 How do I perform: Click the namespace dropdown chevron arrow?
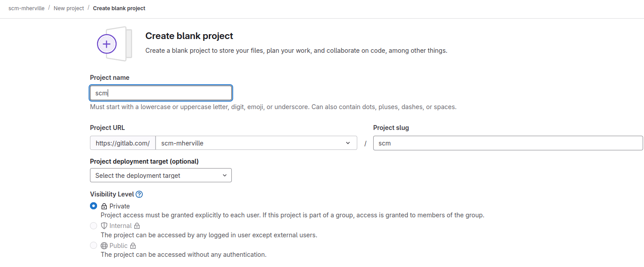348,143
